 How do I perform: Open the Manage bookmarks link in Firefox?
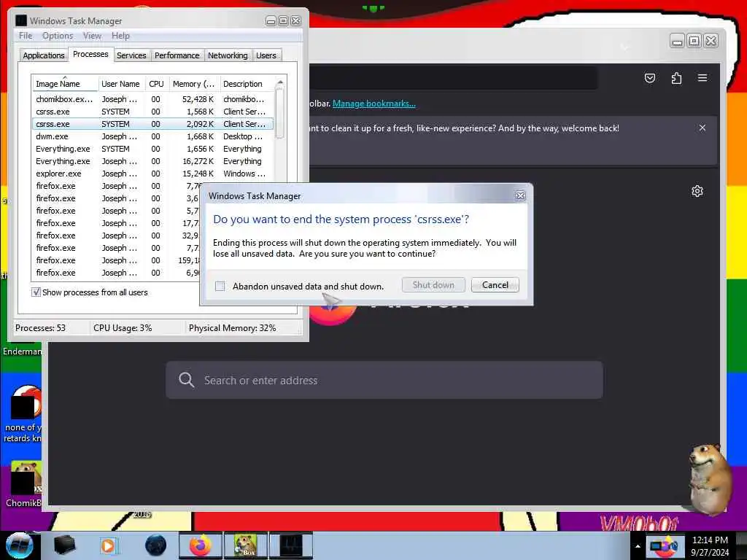[x=374, y=104]
